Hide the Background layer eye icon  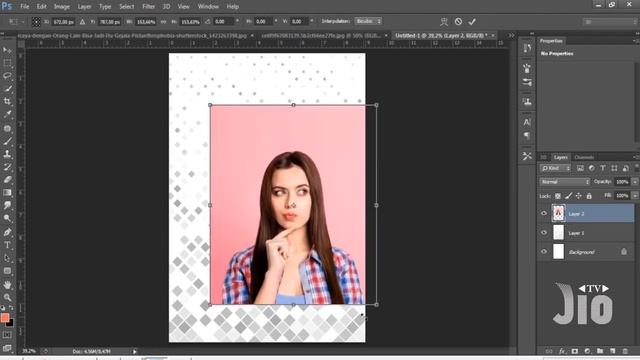point(544,252)
